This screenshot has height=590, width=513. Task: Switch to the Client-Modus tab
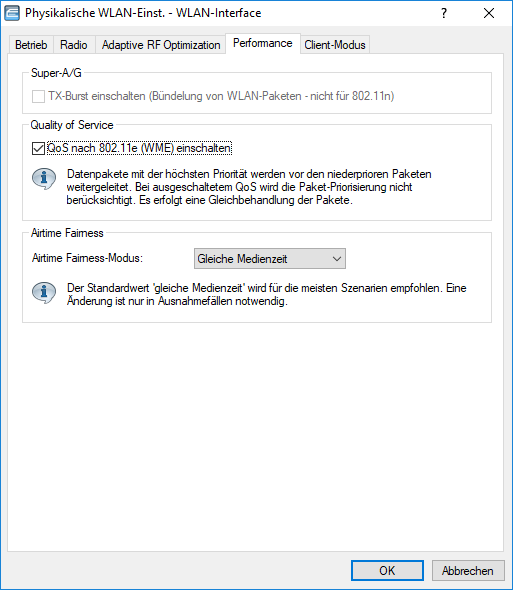335,45
